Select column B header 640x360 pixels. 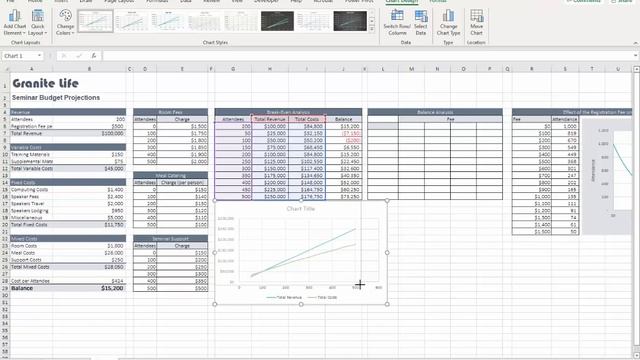89,69
